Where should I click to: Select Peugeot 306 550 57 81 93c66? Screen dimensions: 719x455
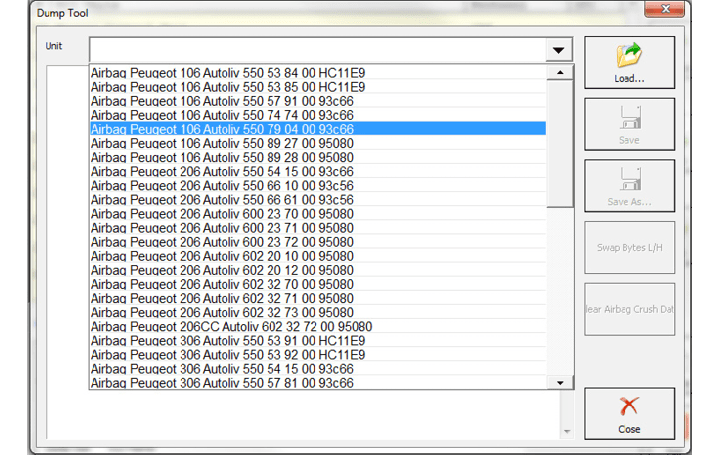(222, 382)
